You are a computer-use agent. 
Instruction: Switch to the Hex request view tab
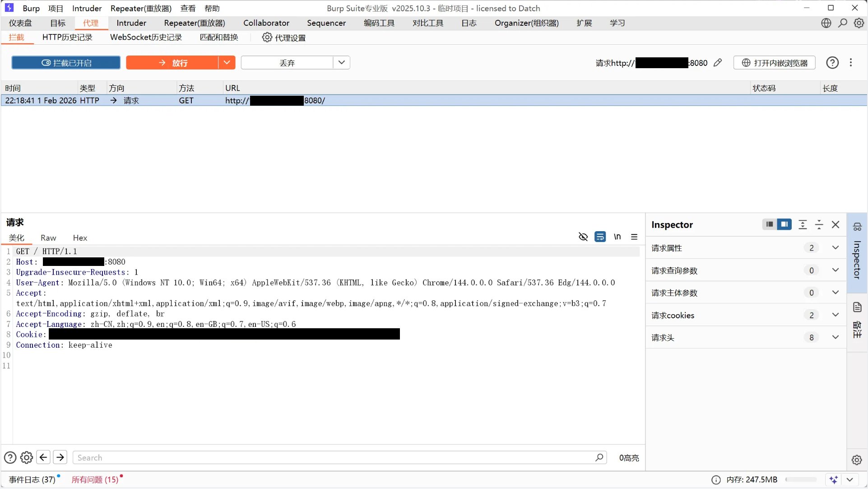(x=80, y=238)
